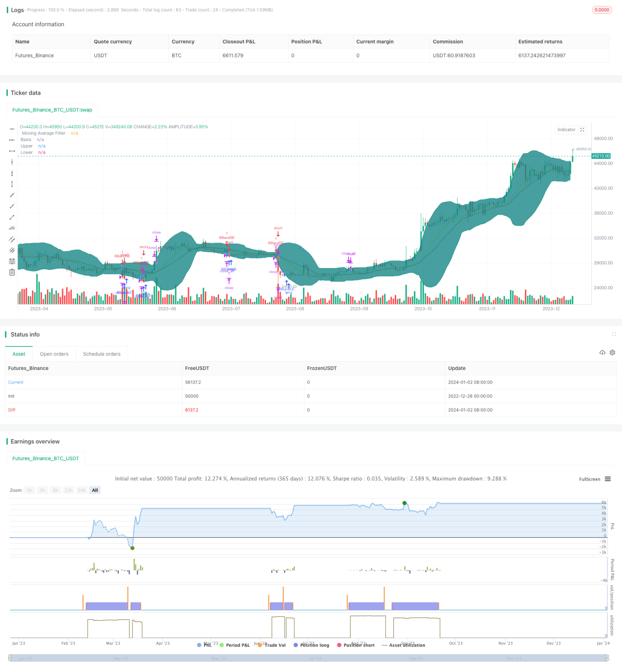Switch to the Open orders tab
622x672 pixels.
coord(54,354)
